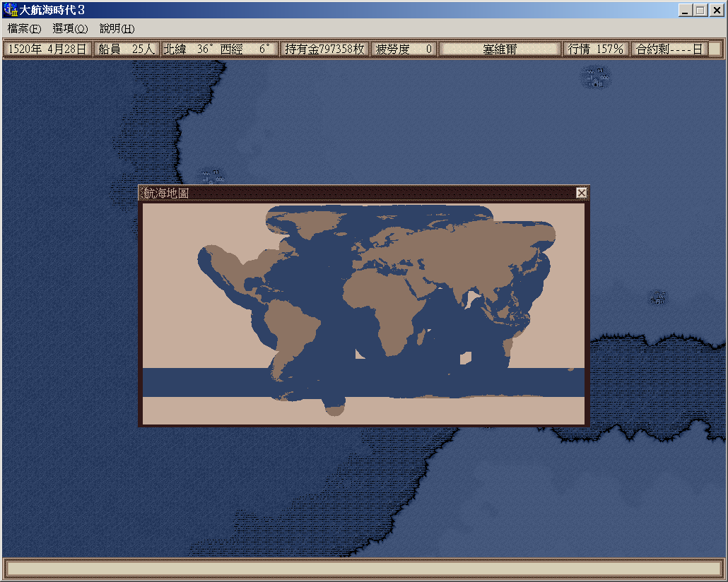This screenshot has width=728, height=582.
Task: Click the 大航海時代3 app icon in title bar
Action: 11,10
